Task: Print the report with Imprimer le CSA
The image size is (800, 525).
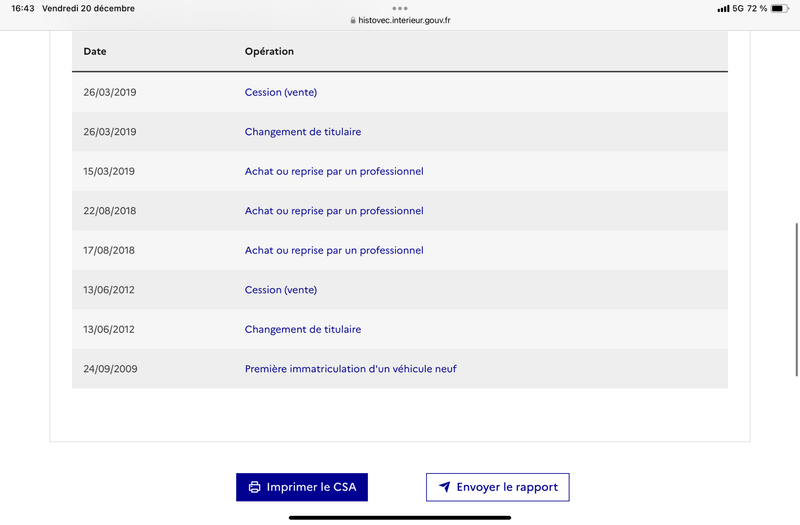Action: [x=302, y=487]
